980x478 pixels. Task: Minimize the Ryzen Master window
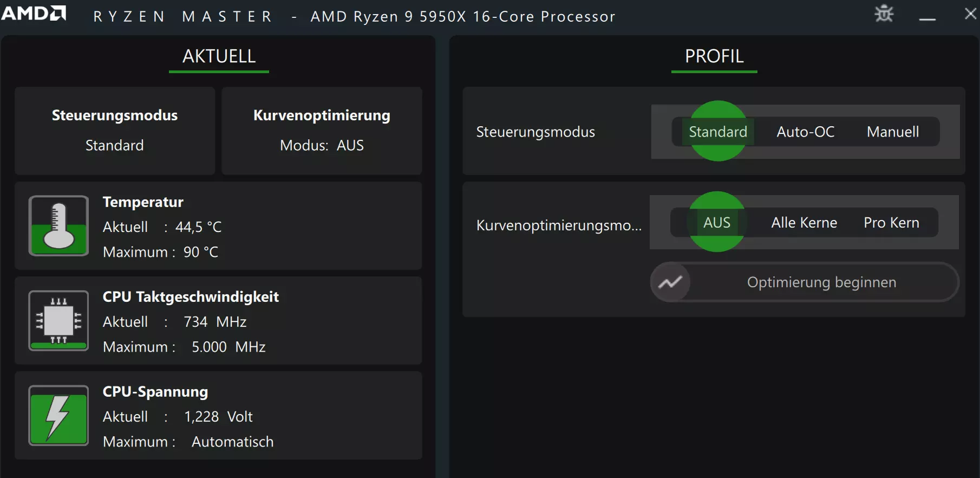(927, 19)
